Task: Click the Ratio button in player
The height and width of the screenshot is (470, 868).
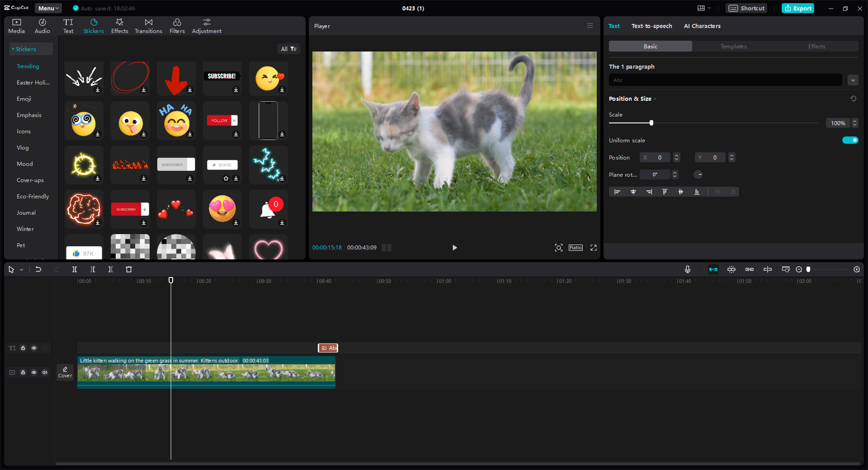Action: (576, 248)
